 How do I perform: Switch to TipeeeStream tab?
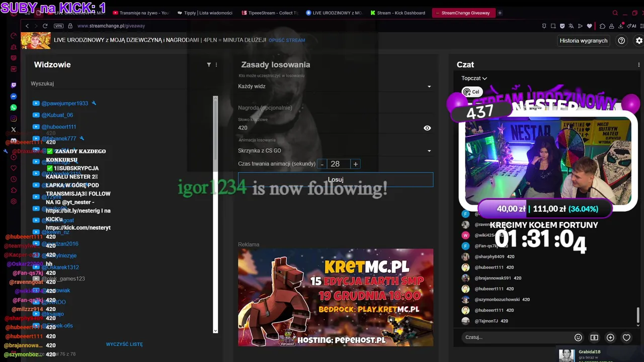[269, 13]
